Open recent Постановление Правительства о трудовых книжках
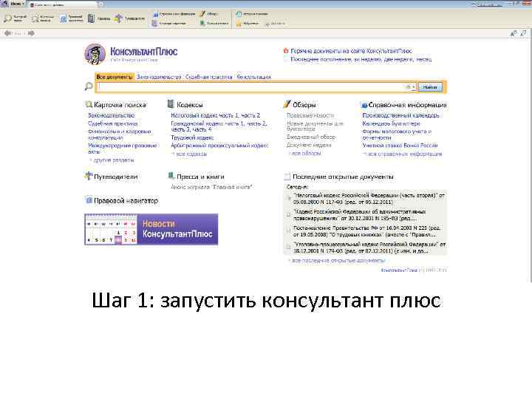The height and width of the screenshot is (399, 532). pyautogui.click(x=366, y=231)
